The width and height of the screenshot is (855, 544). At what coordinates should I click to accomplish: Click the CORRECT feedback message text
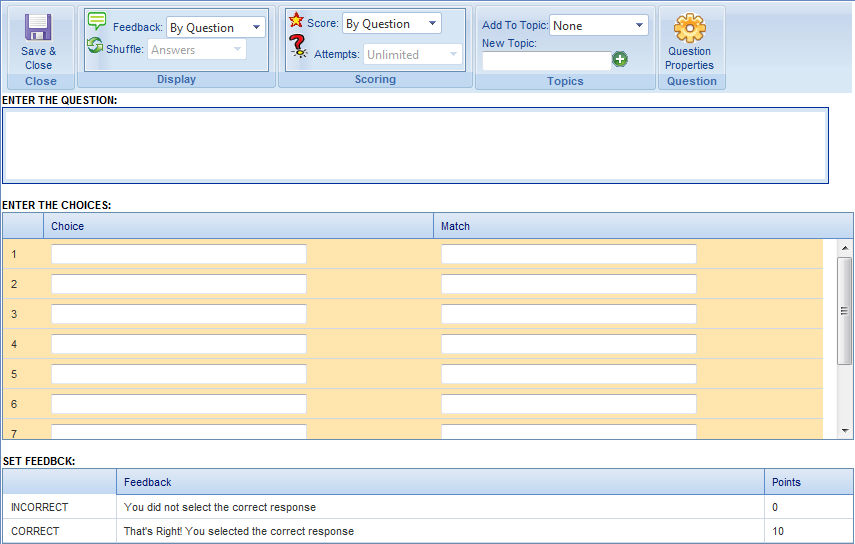pyautogui.click(x=239, y=531)
